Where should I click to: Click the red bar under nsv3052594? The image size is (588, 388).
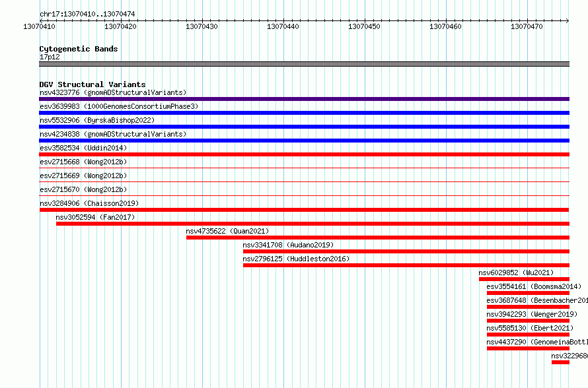coord(312,224)
